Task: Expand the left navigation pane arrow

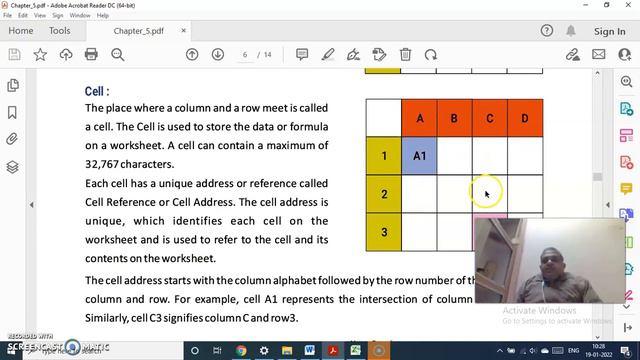Action: click(32, 205)
